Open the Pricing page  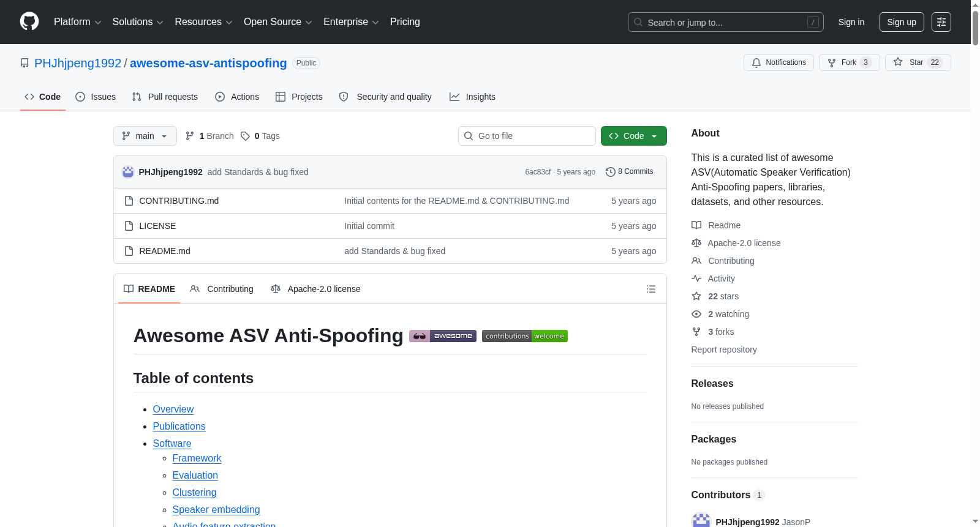tap(405, 22)
